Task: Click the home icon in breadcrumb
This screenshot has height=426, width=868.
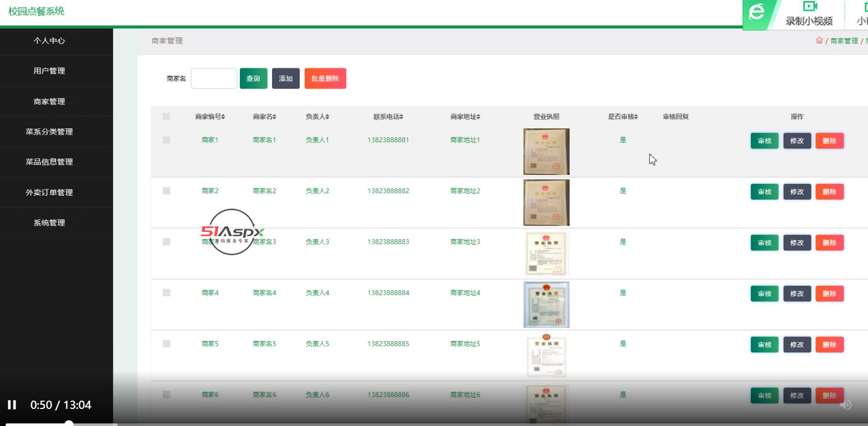Action: click(x=819, y=40)
